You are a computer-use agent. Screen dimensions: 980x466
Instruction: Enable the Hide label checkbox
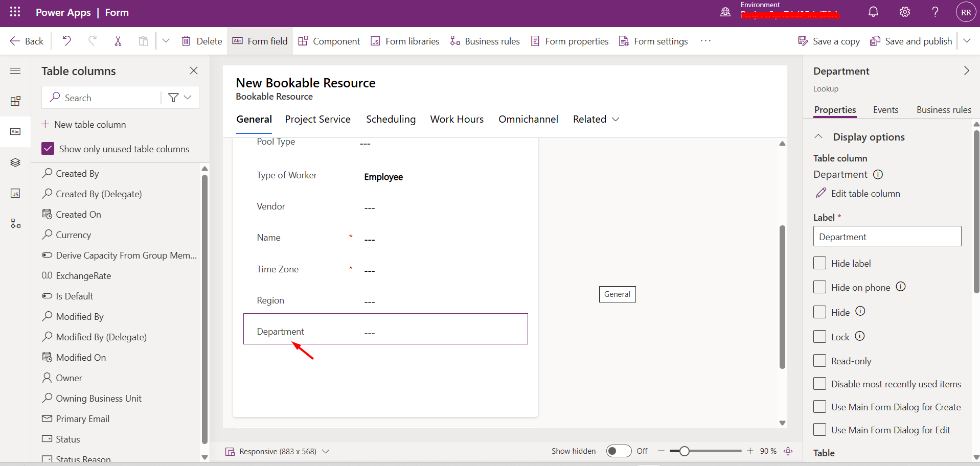click(819, 263)
